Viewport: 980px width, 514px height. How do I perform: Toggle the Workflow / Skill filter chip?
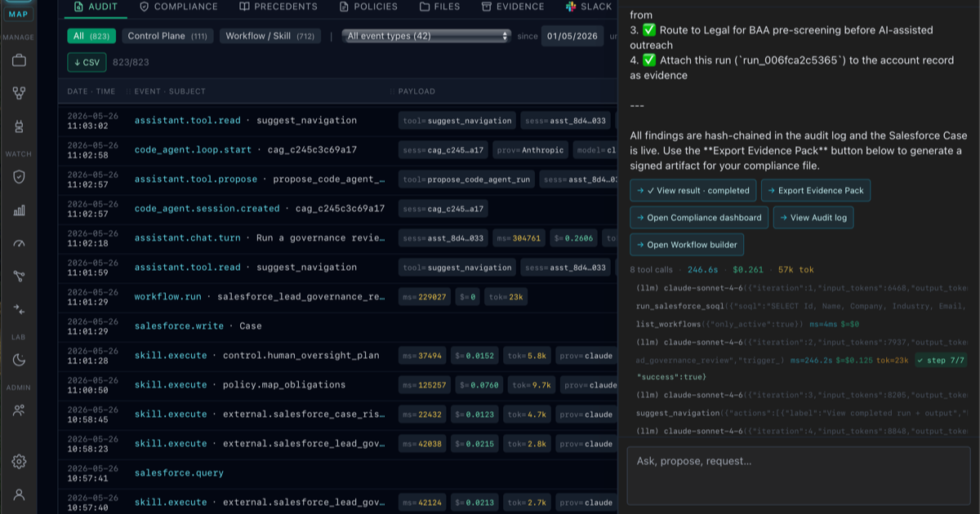[270, 36]
